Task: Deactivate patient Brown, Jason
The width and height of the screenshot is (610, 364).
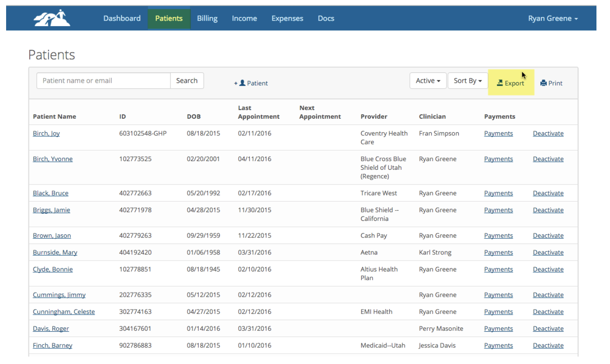Action: [548, 235]
